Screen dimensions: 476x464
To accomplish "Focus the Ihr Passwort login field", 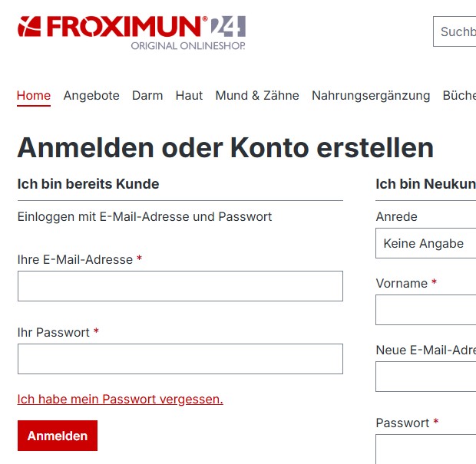I will point(180,359).
